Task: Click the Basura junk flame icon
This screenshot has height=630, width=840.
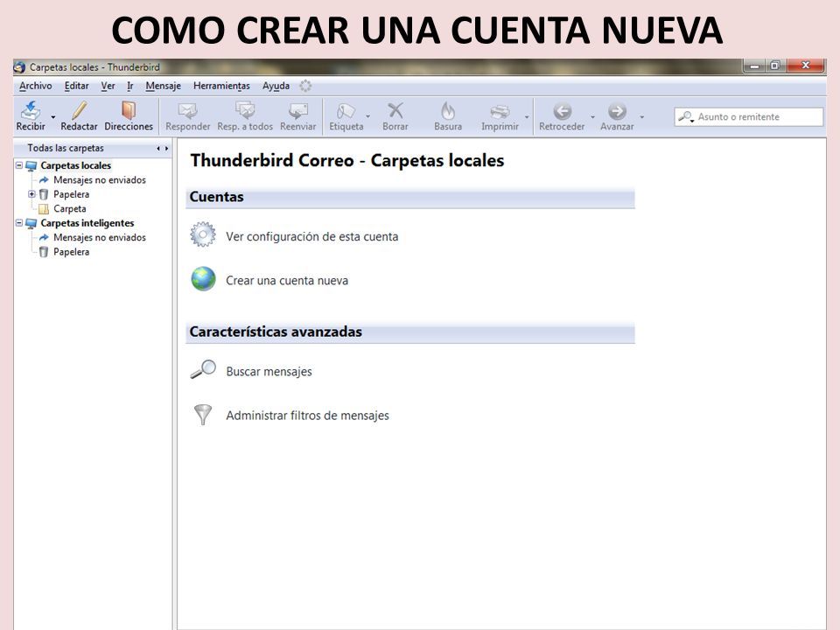Action: coord(448,110)
